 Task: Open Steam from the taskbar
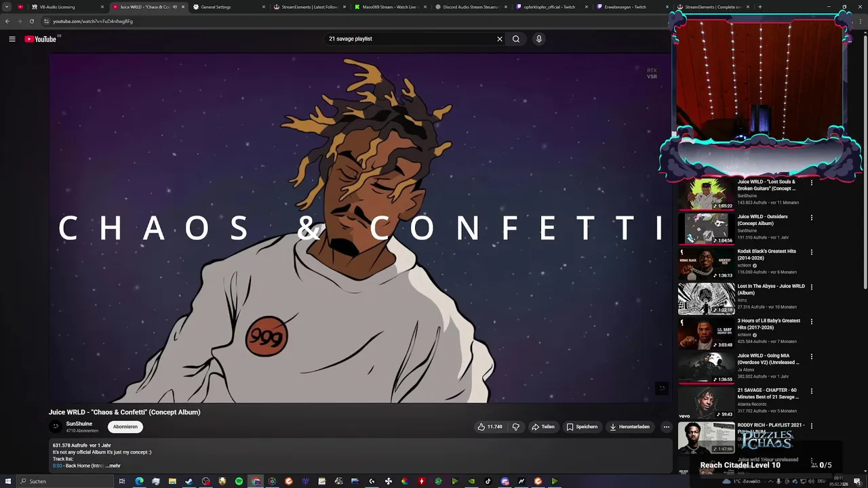[x=189, y=481]
